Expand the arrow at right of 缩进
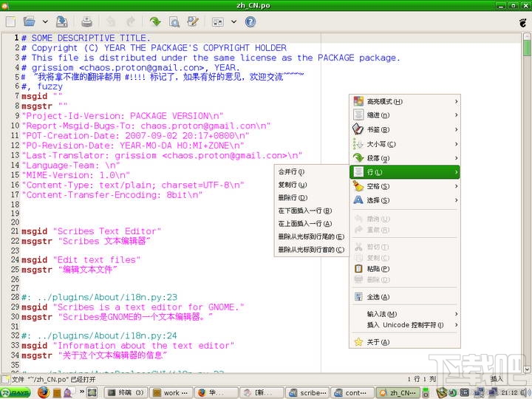The width and height of the screenshot is (532, 399). click(x=456, y=115)
